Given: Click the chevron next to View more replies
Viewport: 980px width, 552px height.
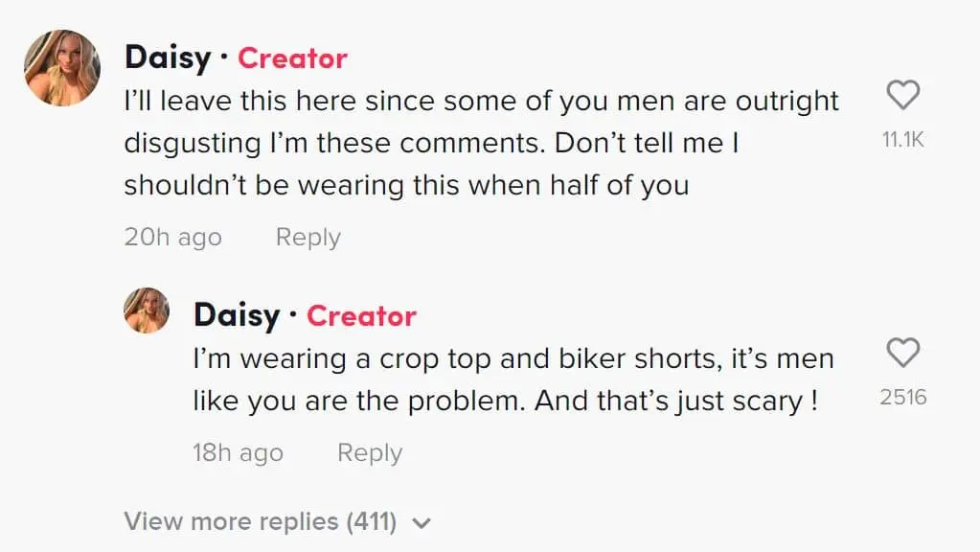Looking at the screenshot, I should click(x=421, y=523).
